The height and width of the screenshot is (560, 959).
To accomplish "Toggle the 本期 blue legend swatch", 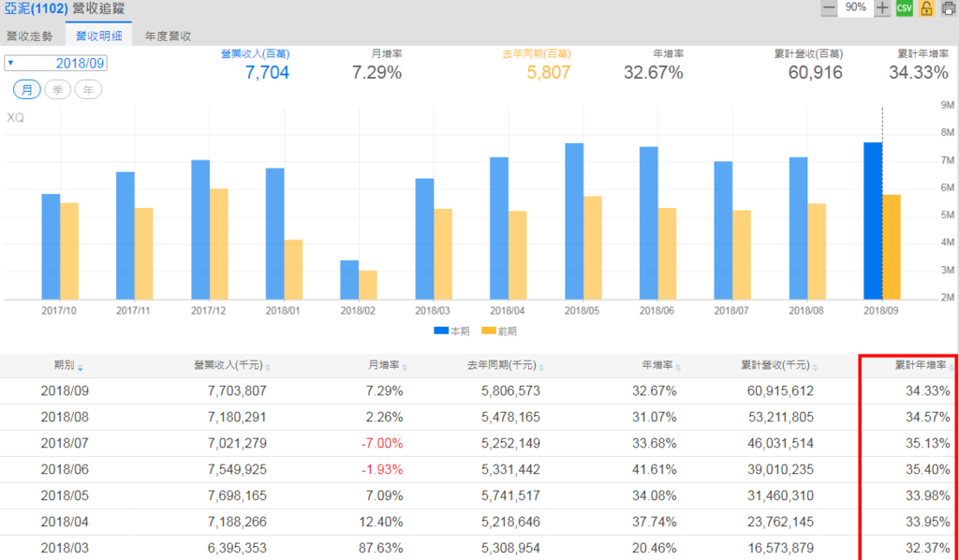I will (x=441, y=331).
